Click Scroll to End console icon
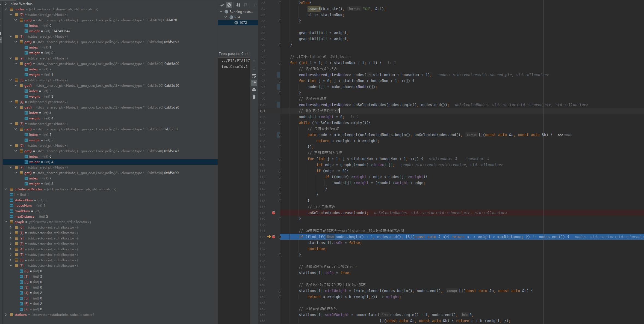The height and width of the screenshot is (324, 644). point(254,83)
